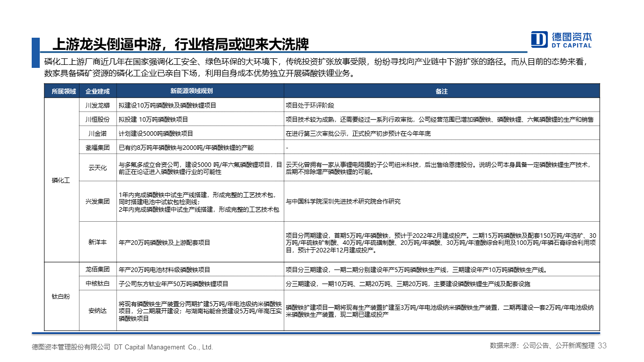Click 拟建设10万吨磷酸铁及磷酸铁锂项目 cell

(200, 106)
